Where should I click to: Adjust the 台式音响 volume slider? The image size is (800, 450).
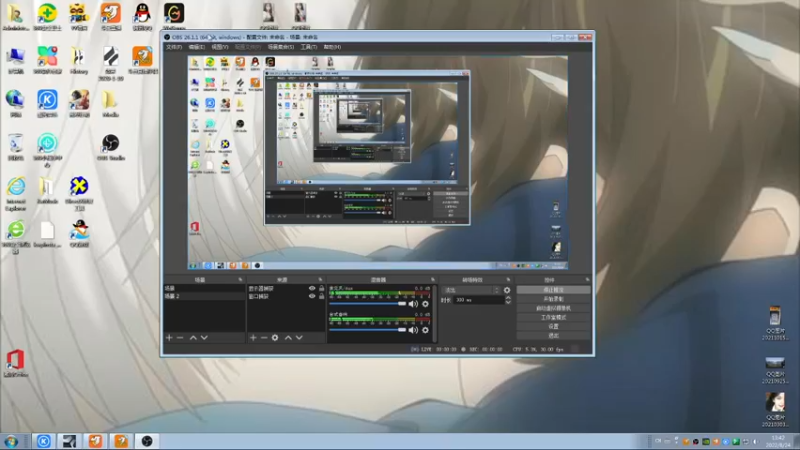click(x=367, y=330)
